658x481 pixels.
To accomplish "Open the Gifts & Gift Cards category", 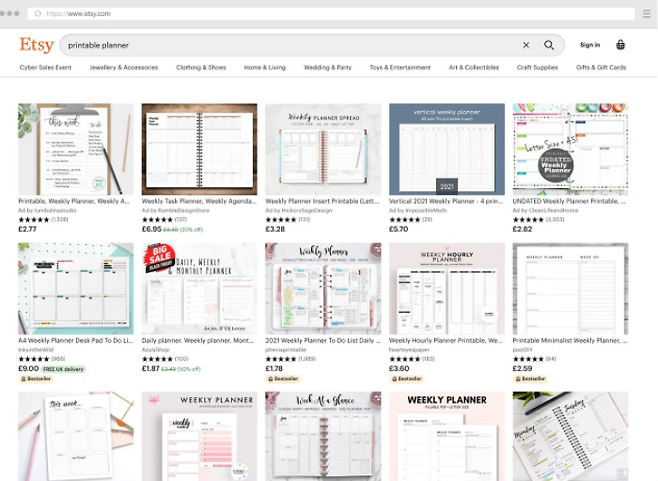I will click(601, 68).
